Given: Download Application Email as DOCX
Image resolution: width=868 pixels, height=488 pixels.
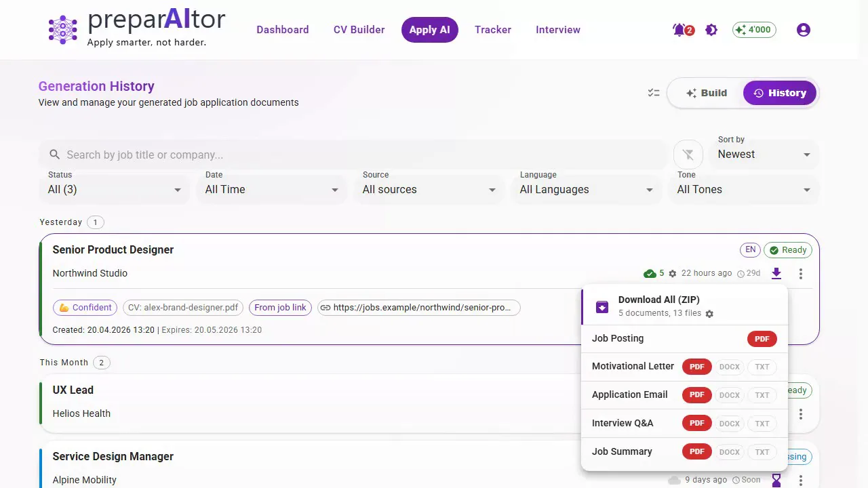Looking at the screenshot, I should (x=730, y=395).
